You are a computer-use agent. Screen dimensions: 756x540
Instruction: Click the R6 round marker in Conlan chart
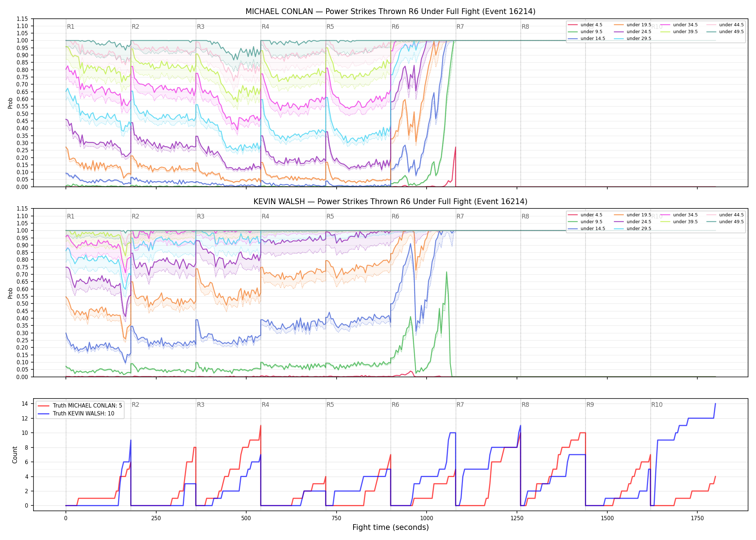tap(395, 27)
